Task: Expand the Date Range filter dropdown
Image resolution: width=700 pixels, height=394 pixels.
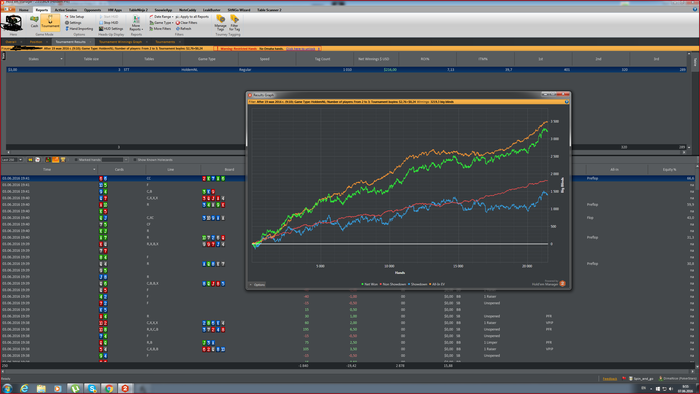Action: coord(162,17)
